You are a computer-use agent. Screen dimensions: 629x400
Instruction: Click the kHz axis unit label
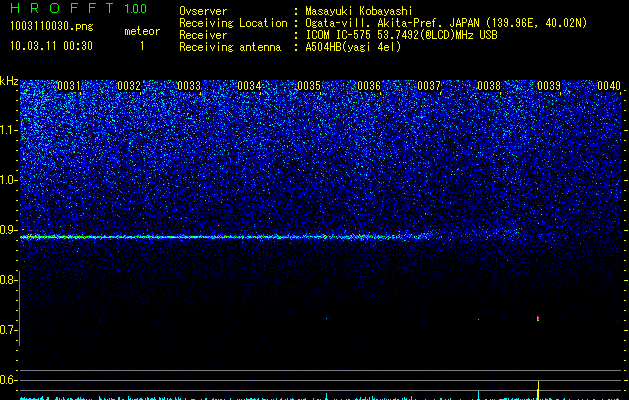tap(9, 81)
